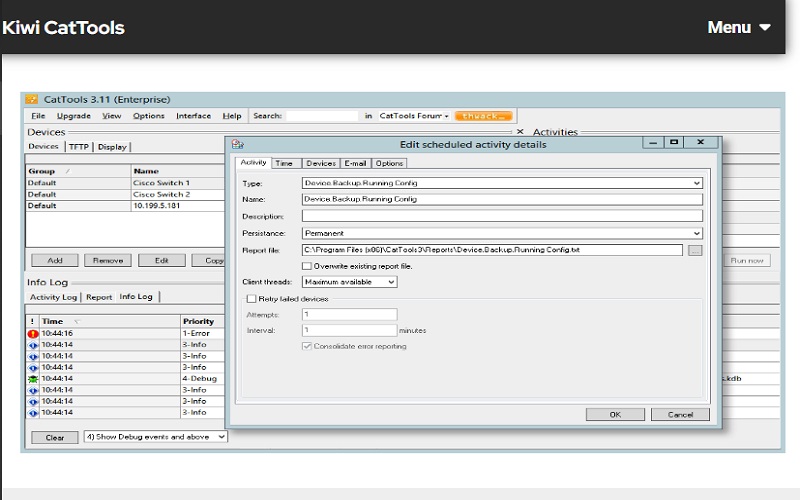Switch to the Time tab in dialog

[284, 163]
